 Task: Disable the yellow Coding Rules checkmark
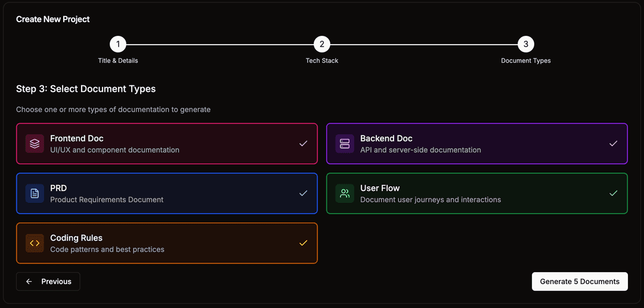[x=303, y=243]
